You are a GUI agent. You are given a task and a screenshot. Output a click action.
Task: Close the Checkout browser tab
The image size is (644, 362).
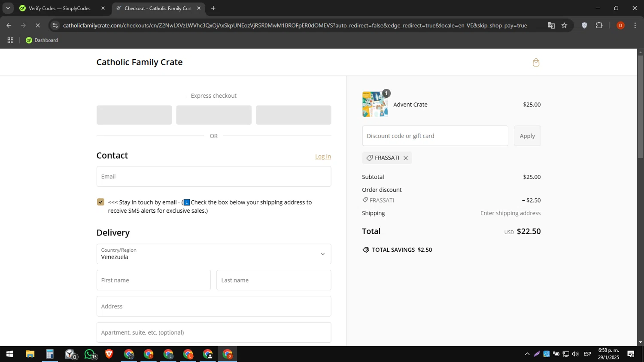199,8
